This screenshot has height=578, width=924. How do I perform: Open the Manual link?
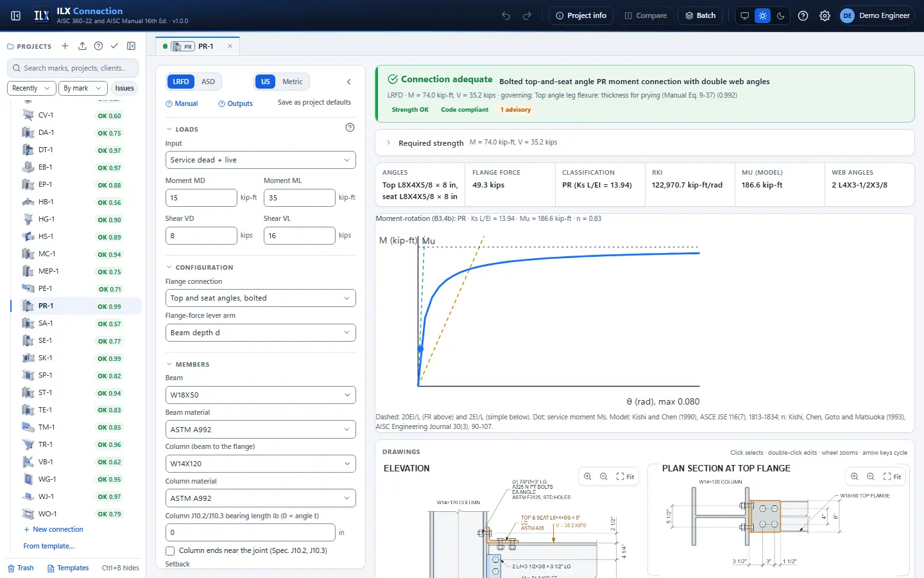pos(182,103)
